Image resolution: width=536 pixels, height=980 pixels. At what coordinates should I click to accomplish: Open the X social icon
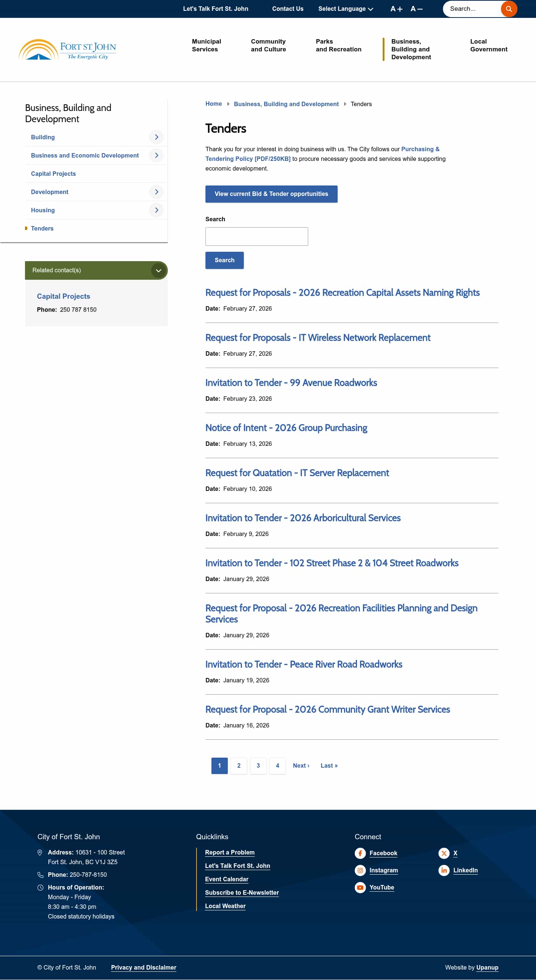click(444, 853)
